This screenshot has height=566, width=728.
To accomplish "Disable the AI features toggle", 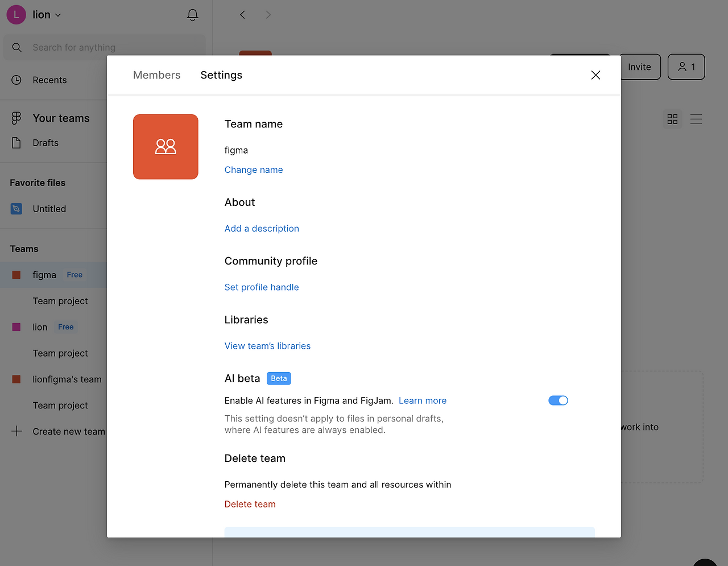I will (x=558, y=400).
